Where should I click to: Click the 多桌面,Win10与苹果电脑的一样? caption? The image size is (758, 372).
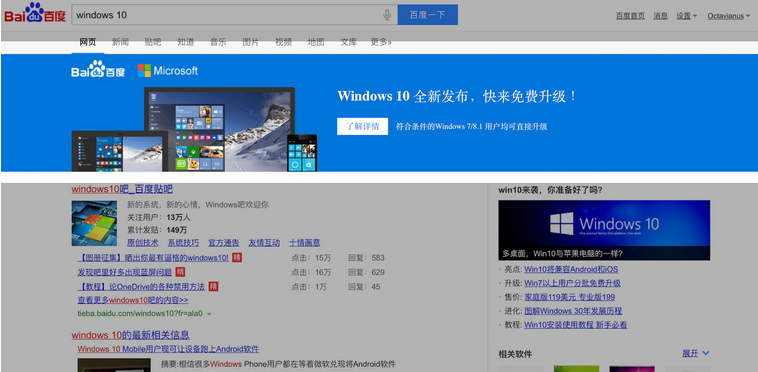click(x=562, y=253)
